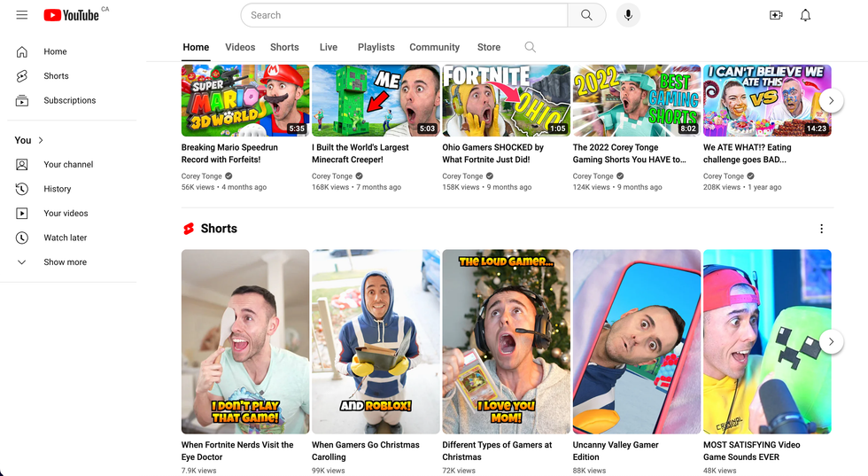Open When Gamers Go Christmas Carolling title

coord(365,451)
